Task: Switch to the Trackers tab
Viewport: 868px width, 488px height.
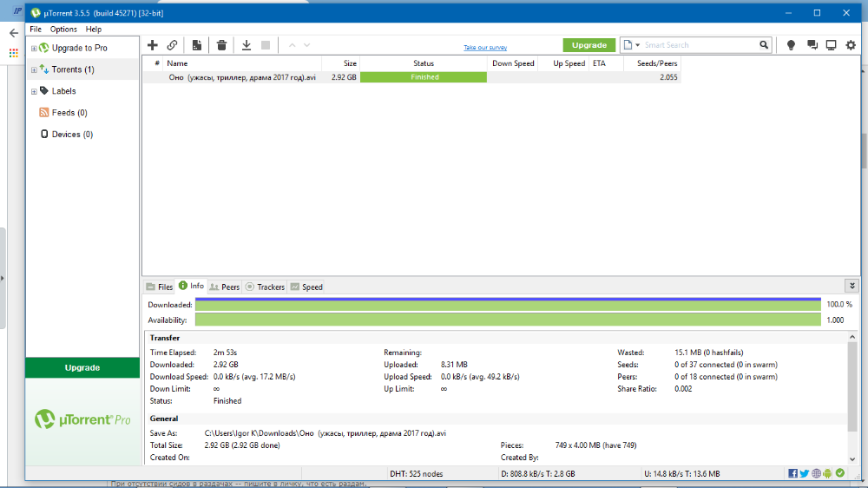Action: [265, 287]
